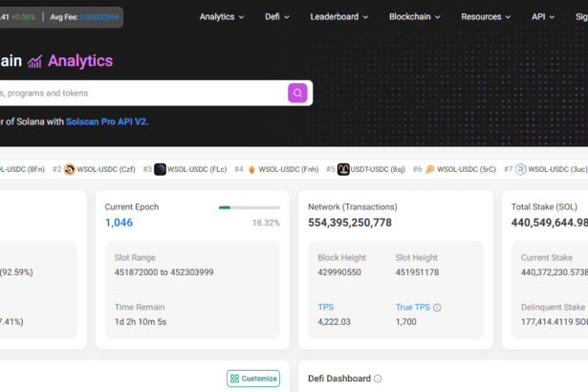Open the API menu

543,17
